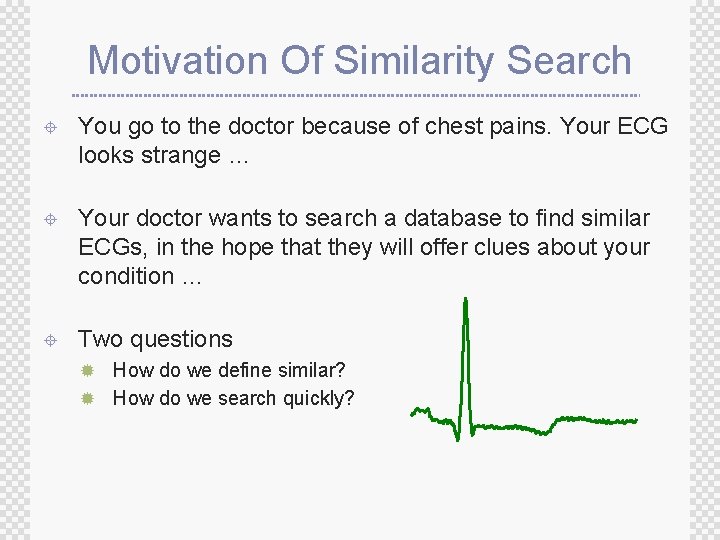Click the bullet icon before 'You go to the doctor'
The image size is (720, 540).
(49, 127)
